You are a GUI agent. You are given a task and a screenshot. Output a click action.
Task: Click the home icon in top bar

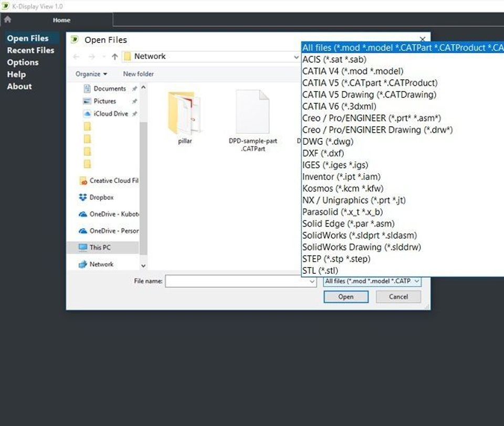coord(7,19)
